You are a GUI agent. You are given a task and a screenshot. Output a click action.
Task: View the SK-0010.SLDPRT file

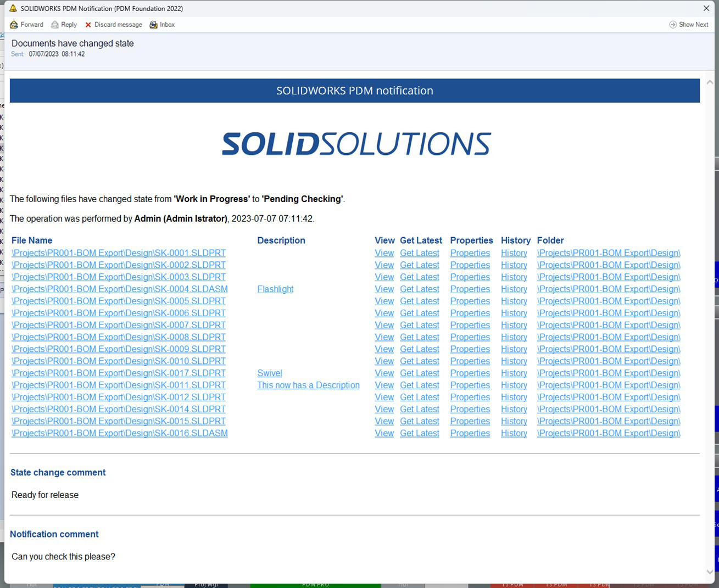pos(384,361)
